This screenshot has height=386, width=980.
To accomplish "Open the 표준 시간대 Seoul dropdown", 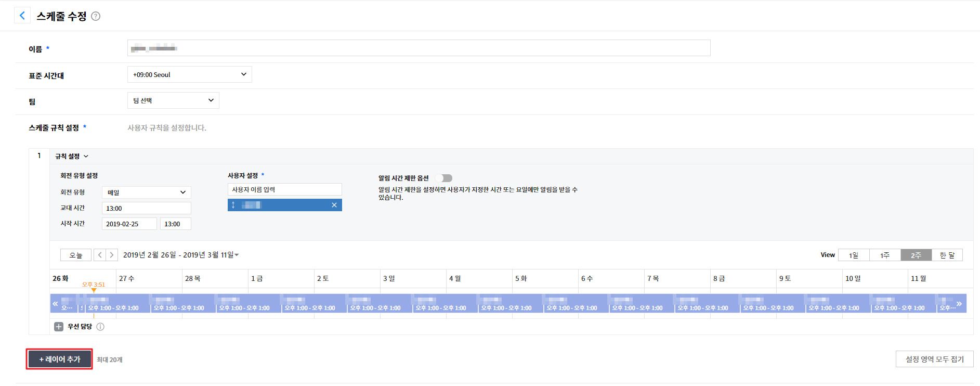I will 189,74.
